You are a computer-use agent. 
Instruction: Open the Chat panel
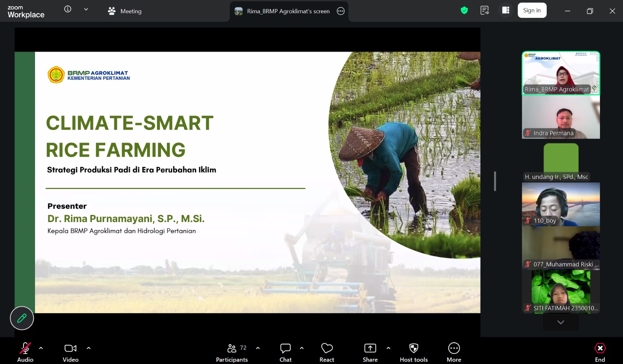coord(285,352)
